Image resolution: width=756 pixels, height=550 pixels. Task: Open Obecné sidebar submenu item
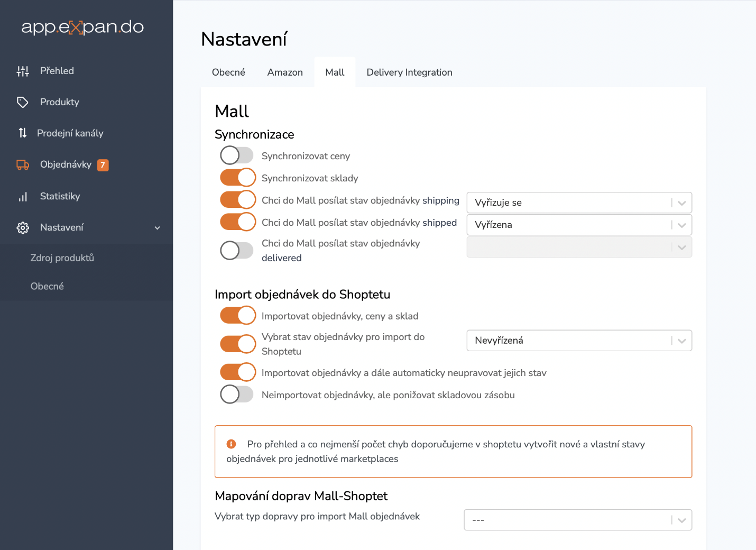47,286
